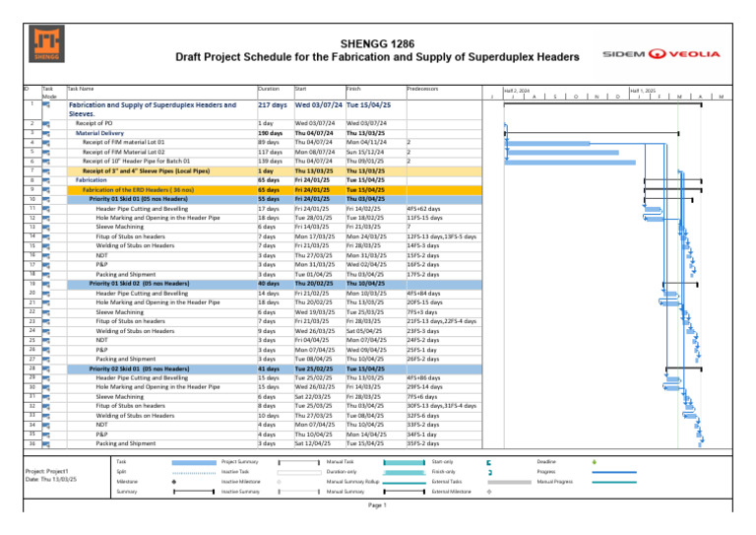Click the Task Name column header

pos(81,89)
